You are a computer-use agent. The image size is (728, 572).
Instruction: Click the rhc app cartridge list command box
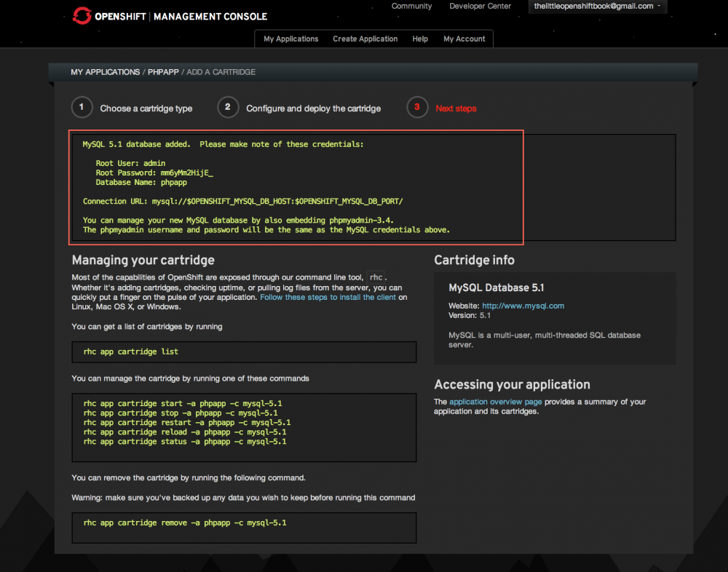[244, 352]
